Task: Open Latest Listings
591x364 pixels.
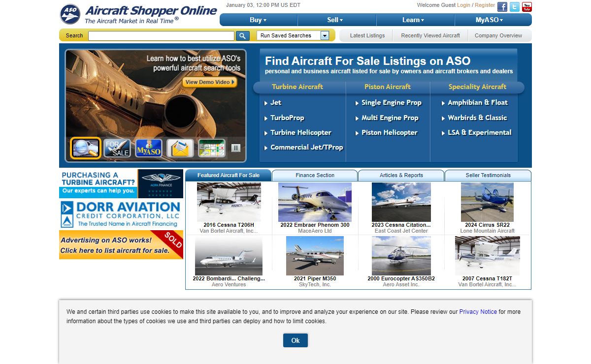Action: click(x=367, y=35)
